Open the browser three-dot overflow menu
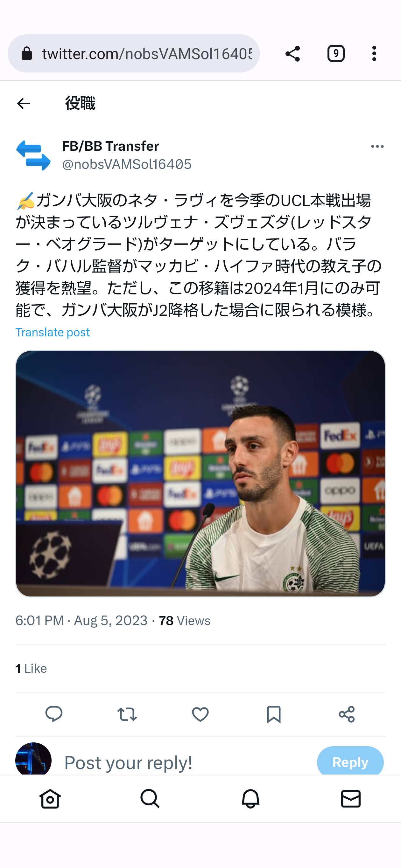Image resolution: width=401 pixels, height=868 pixels. pos(374,54)
